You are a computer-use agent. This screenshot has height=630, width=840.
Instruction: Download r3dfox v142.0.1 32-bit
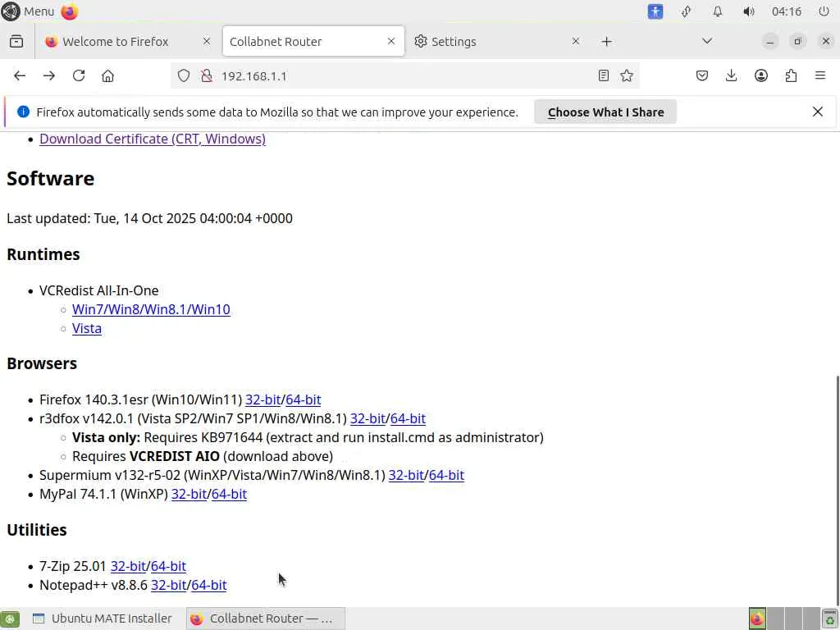367,418
